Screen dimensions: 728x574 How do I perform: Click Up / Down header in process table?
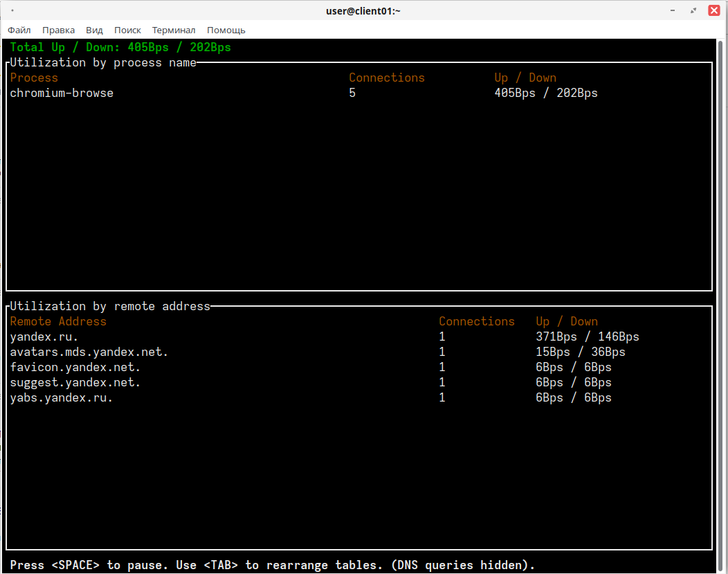pyautogui.click(x=525, y=78)
